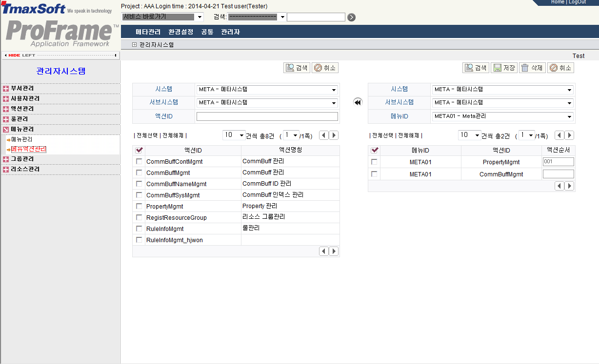
Task: Click the double-left arrow transfer icon between panels
Action: 358,101
